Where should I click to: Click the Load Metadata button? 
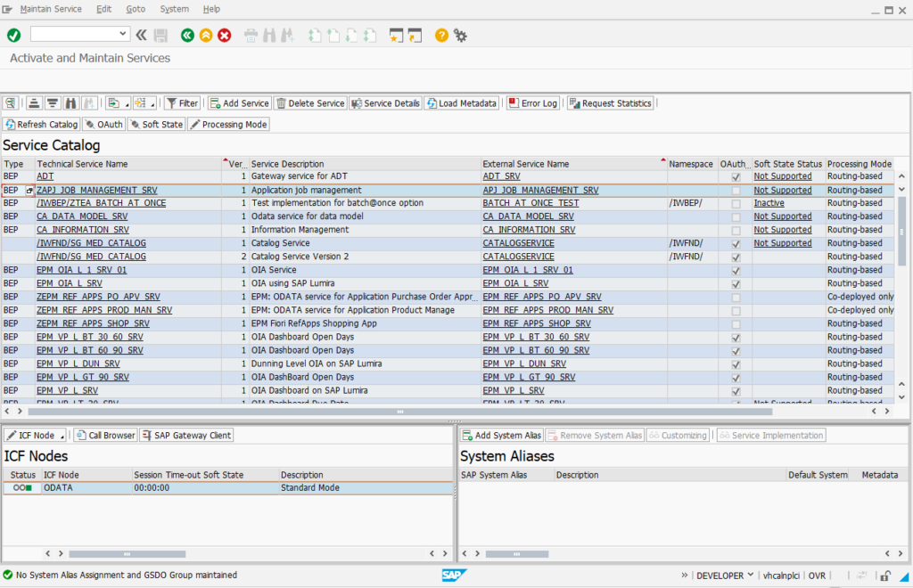(462, 103)
